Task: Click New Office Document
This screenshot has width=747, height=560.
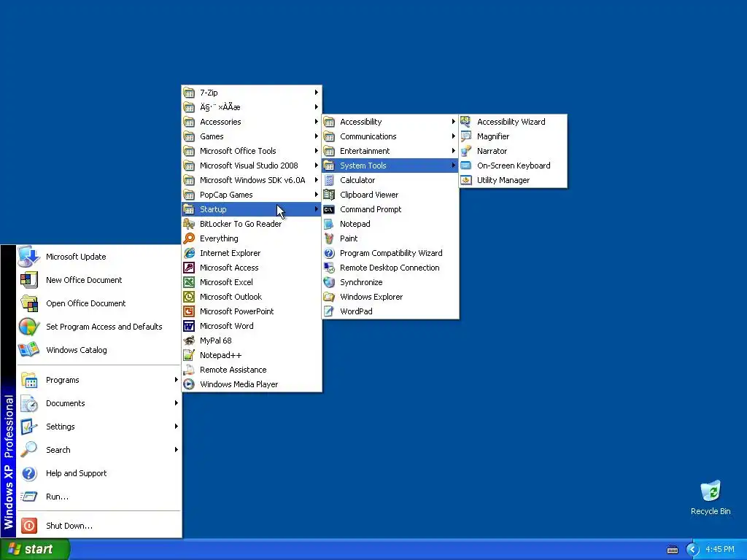Action: tap(99, 280)
